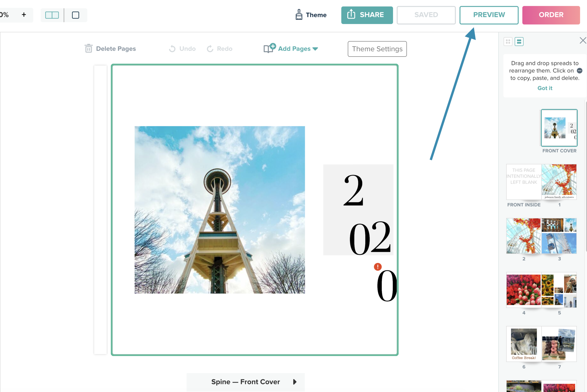Toggle selection of the Front Cover spread
This screenshot has height=392, width=587.
pyautogui.click(x=559, y=128)
